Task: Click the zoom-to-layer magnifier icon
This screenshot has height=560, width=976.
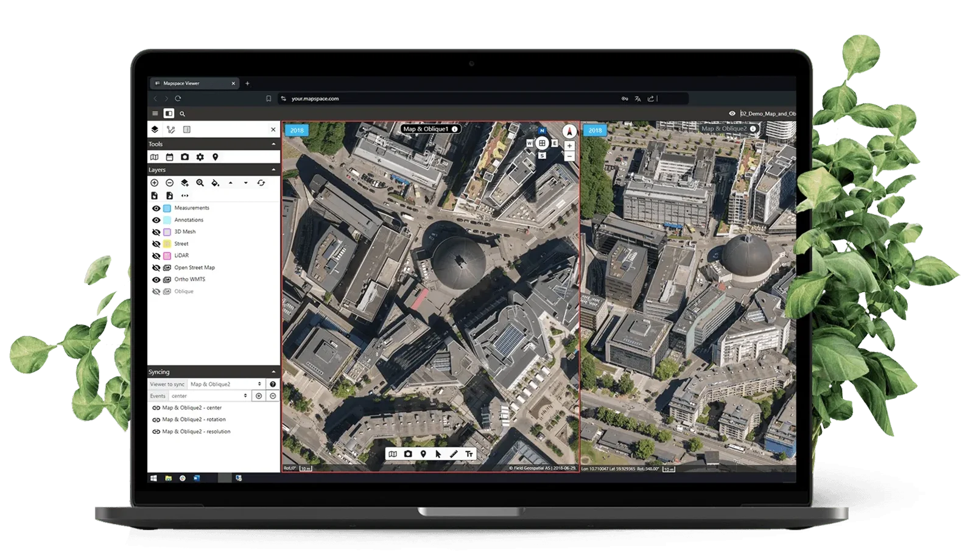Action: pyautogui.click(x=200, y=183)
